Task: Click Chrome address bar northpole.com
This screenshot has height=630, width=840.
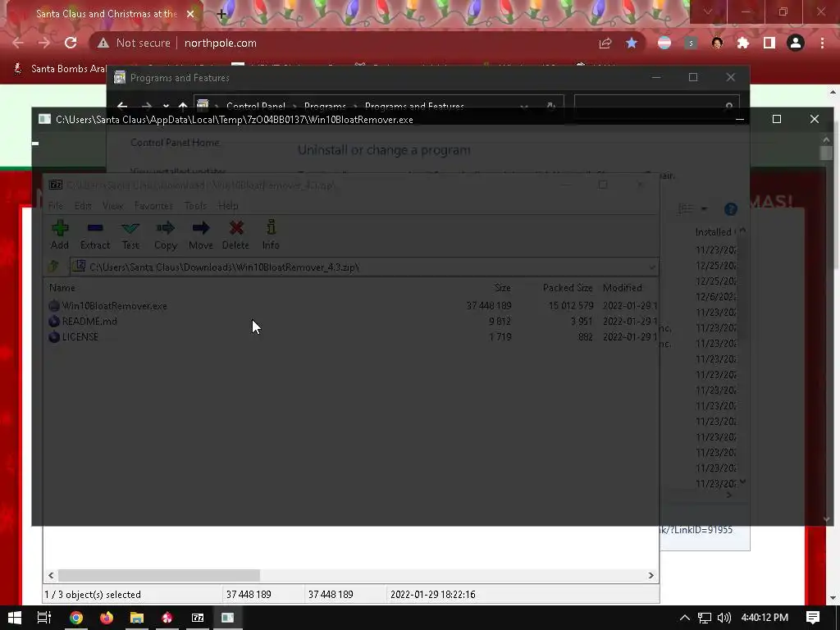Action: tap(220, 43)
